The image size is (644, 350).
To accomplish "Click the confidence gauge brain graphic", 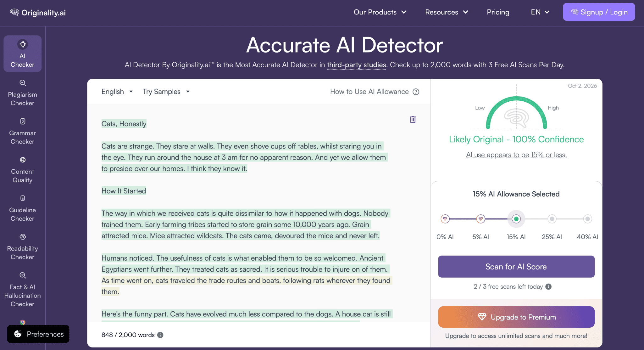I will (x=516, y=117).
